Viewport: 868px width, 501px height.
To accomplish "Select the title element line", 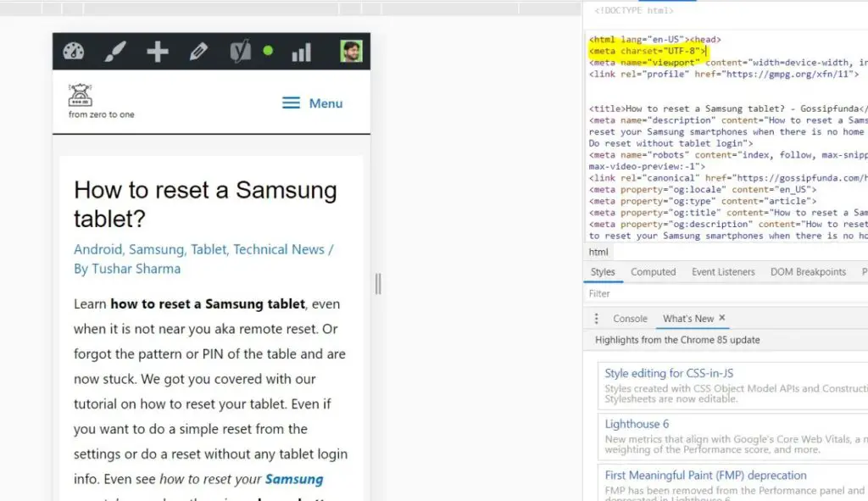I will point(728,109).
